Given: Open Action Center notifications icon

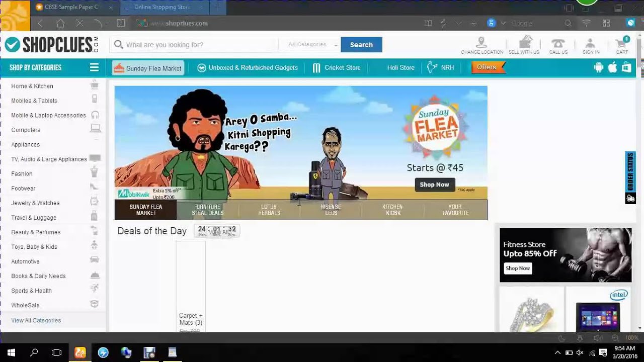Looking at the screenshot, I should point(603,352).
